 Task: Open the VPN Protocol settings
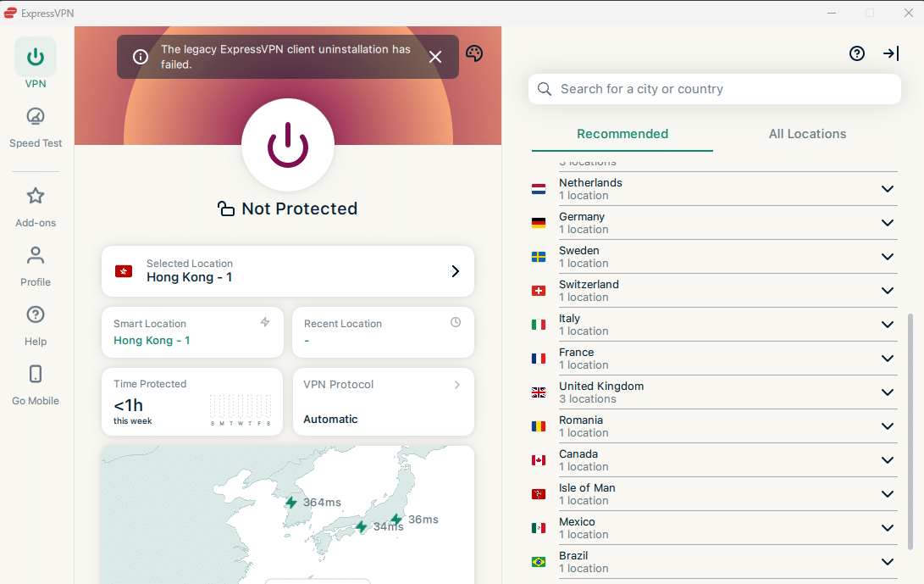pyautogui.click(x=383, y=402)
